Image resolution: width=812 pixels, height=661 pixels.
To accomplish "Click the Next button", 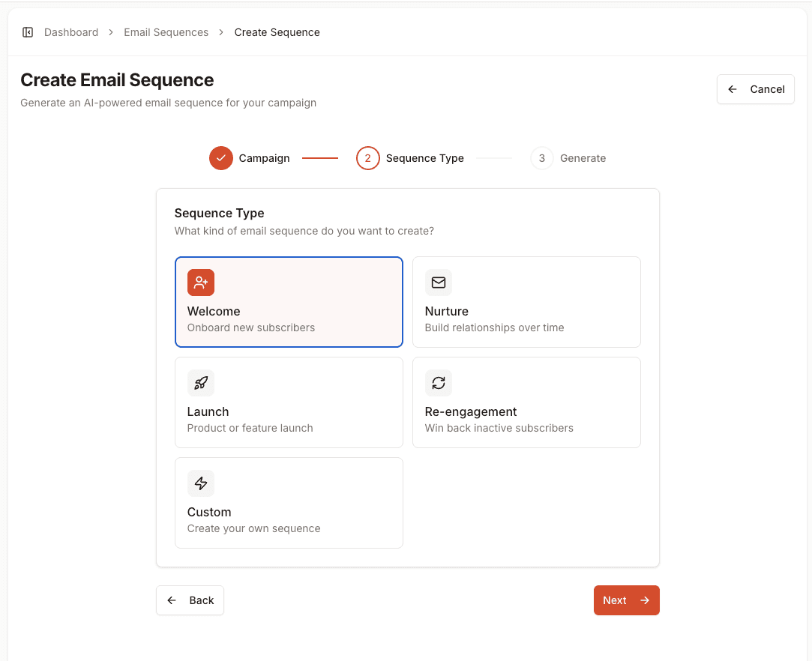I will [x=627, y=600].
